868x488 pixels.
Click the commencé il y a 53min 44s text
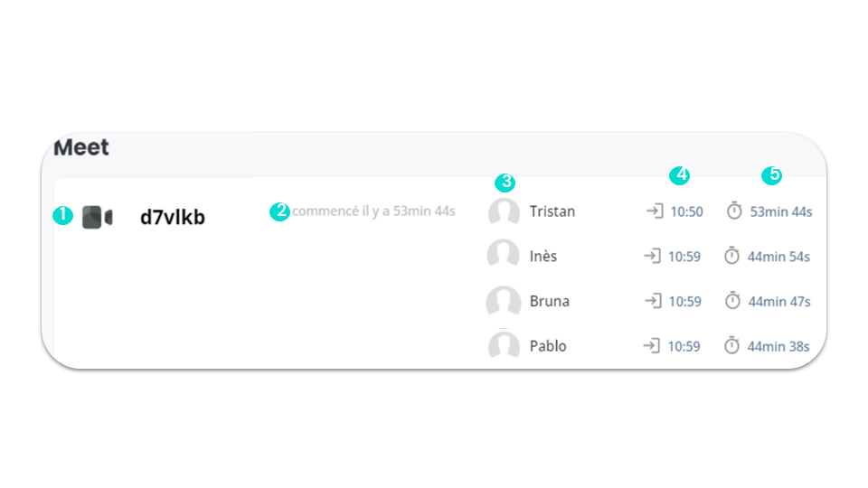373,211
